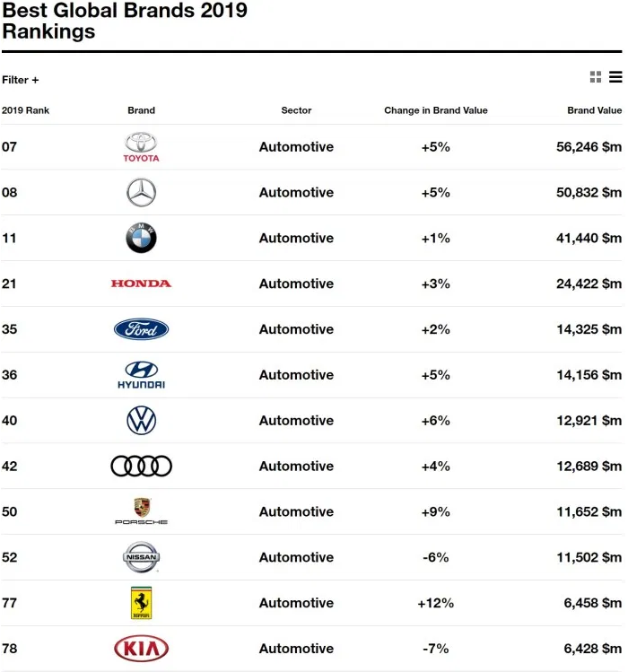Screen dimensions: 628x672
Task: Click the Change in Brand Value header
Action: (435, 110)
